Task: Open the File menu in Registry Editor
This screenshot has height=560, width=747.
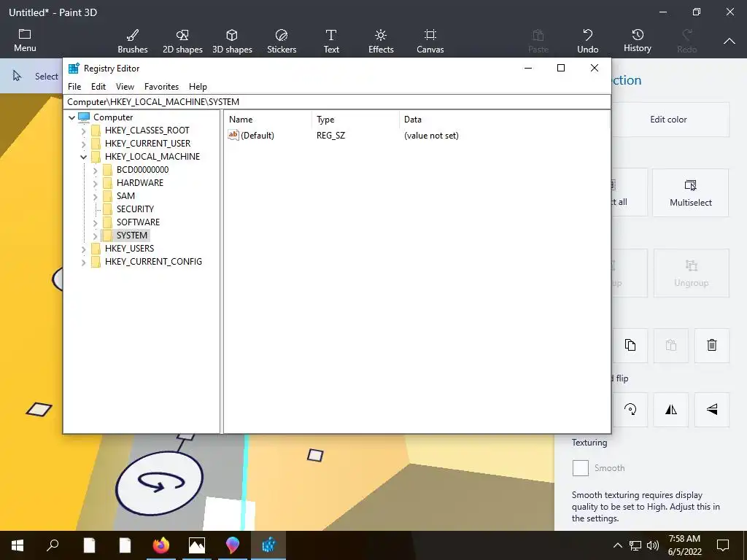Action: pyautogui.click(x=74, y=87)
